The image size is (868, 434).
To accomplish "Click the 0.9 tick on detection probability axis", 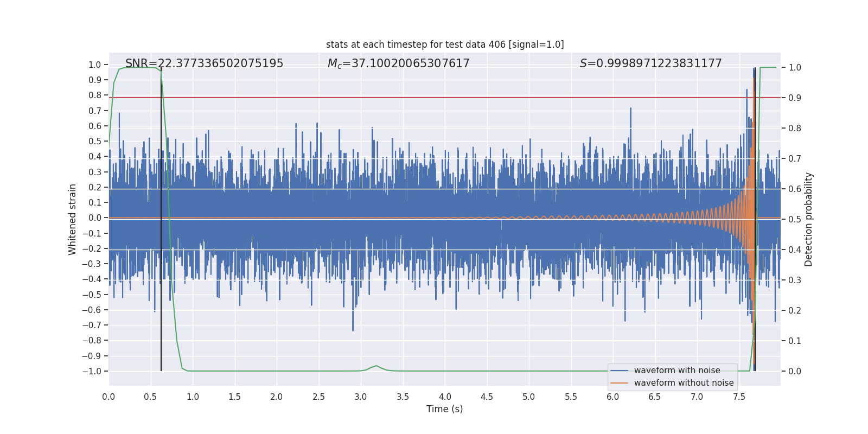I will click(x=795, y=98).
